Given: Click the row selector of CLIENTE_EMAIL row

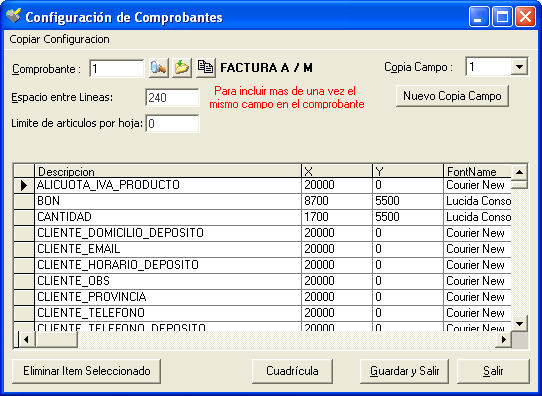Looking at the screenshot, I should (x=24, y=249).
